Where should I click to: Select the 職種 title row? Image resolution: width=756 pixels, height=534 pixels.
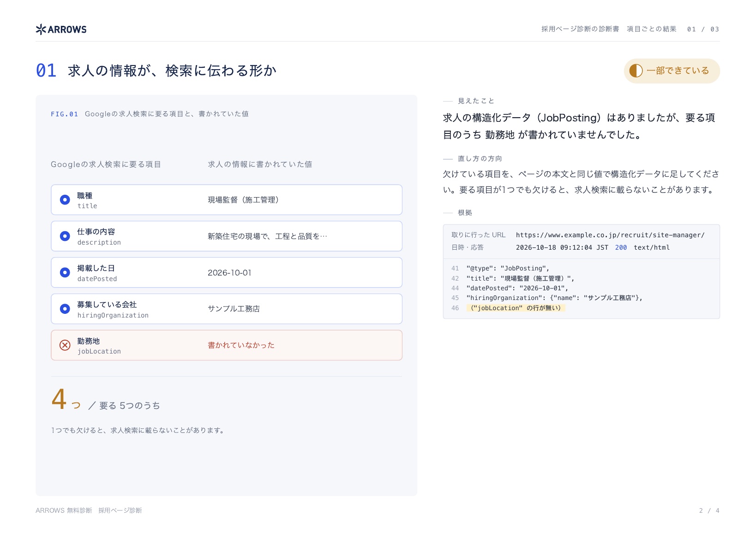pyautogui.click(x=227, y=200)
